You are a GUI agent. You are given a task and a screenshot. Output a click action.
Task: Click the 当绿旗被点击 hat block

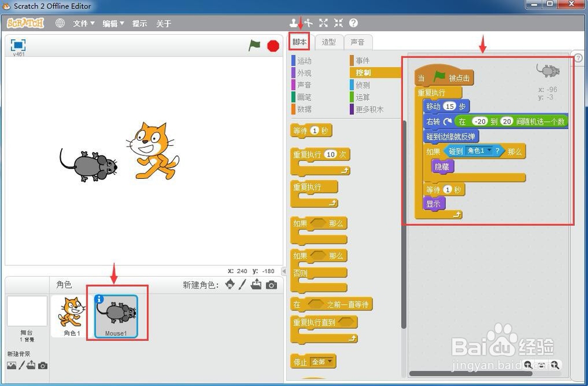(445, 76)
